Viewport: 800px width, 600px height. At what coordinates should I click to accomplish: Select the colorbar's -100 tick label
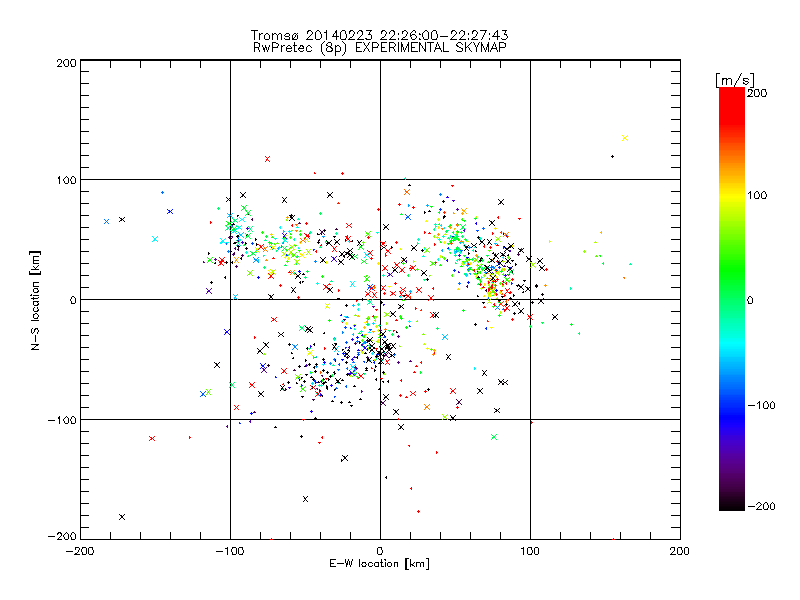click(x=761, y=406)
